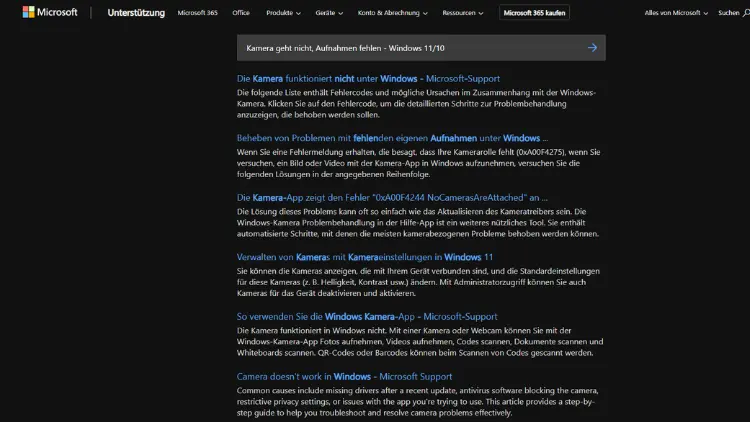Open the Unterstützung home link
This screenshot has height=422, width=750.
click(x=136, y=13)
